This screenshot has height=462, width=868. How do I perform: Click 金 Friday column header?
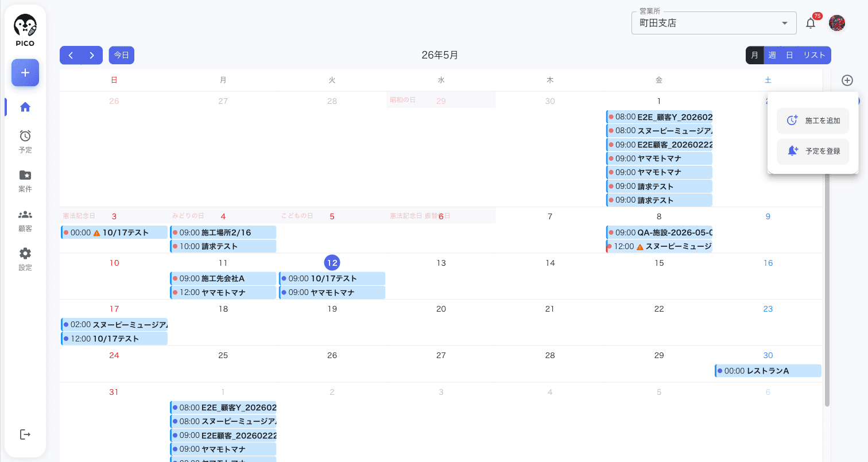(659, 80)
